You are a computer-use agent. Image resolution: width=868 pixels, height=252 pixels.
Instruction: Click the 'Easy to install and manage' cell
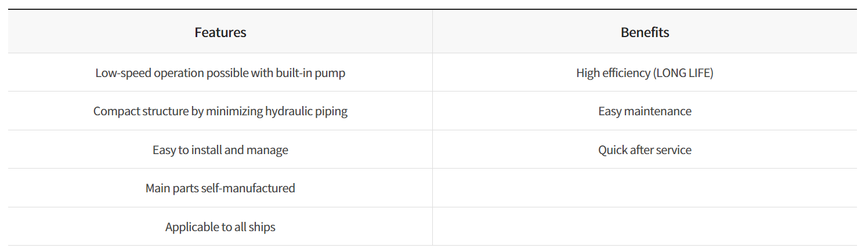point(220,149)
